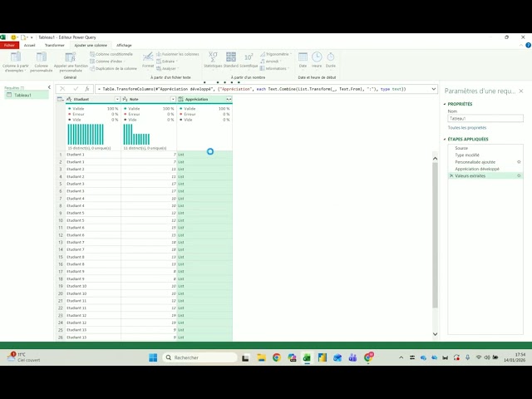This screenshot has height=399, width=532.
Task: Select the Type modifié step
Action: point(467,155)
